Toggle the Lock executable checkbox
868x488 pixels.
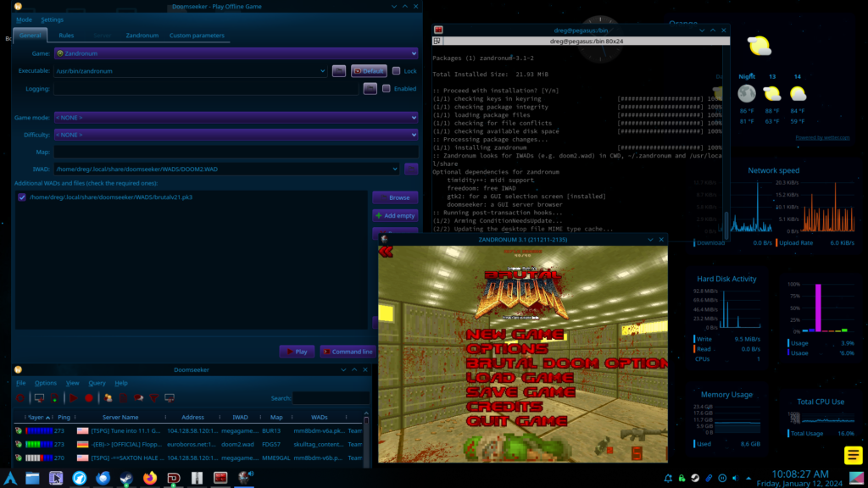click(x=397, y=71)
